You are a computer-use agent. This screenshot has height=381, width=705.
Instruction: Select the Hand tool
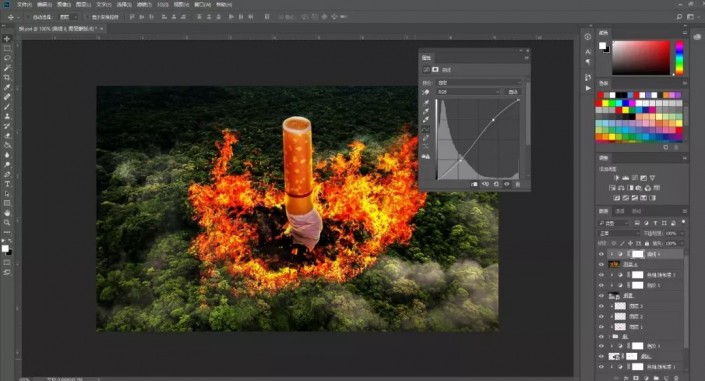pyautogui.click(x=7, y=213)
